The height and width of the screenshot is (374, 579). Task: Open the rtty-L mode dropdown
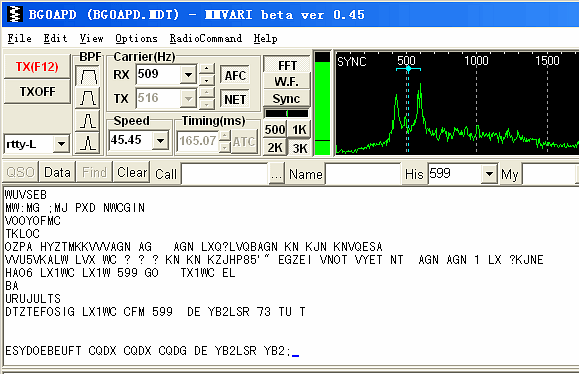(x=61, y=144)
